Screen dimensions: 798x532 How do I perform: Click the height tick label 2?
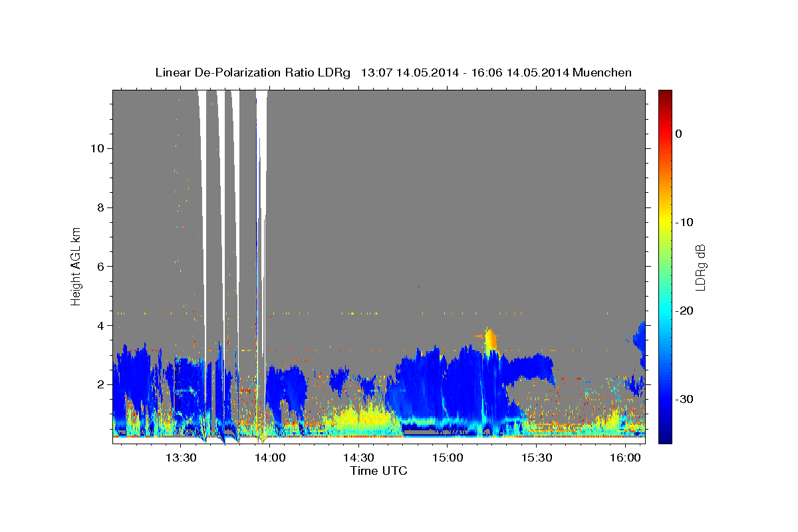100,384
